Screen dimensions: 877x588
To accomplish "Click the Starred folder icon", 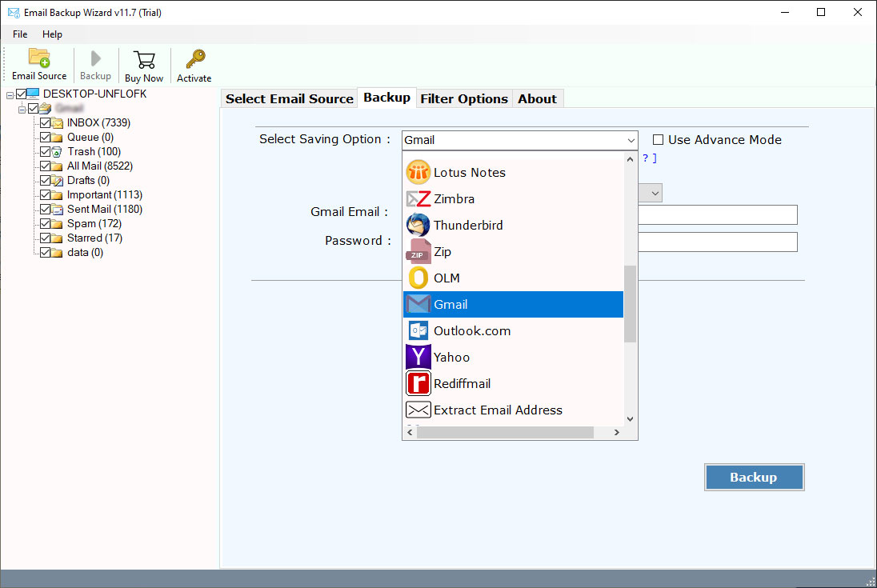I will pos(57,238).
